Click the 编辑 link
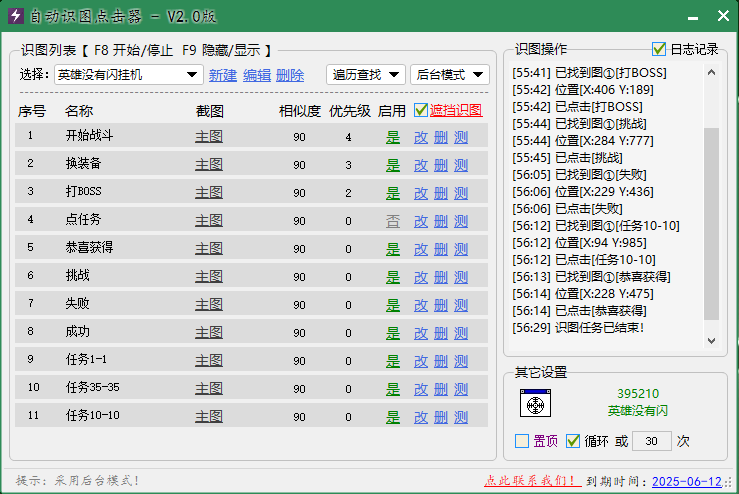This screenshot has height=494, width=739. pos(257,75)
